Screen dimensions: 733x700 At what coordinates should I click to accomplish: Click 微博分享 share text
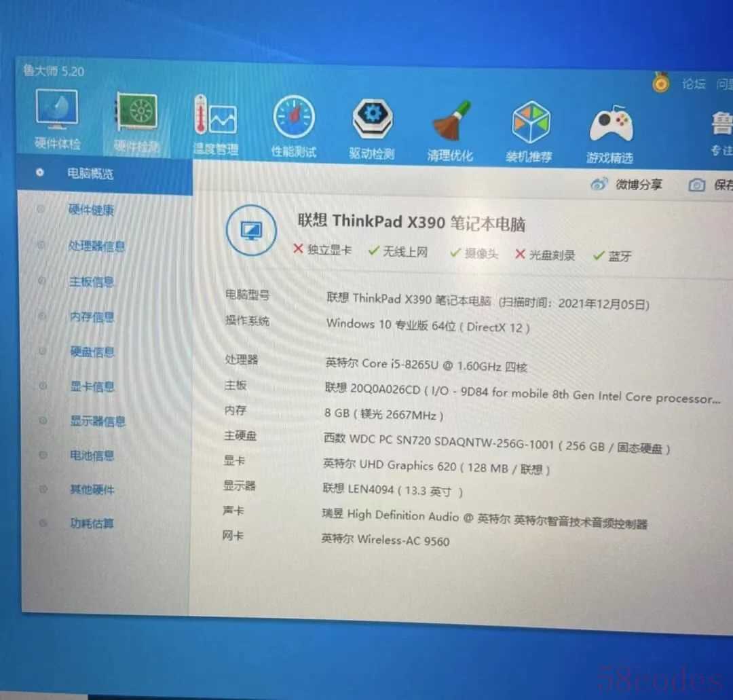coord(639,185)
